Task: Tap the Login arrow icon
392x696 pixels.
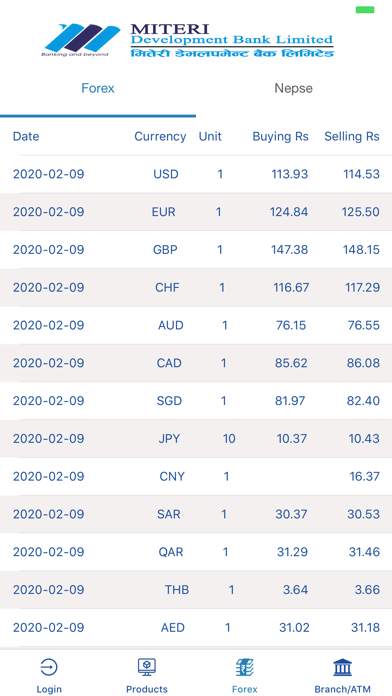Action: click(49, 667)
